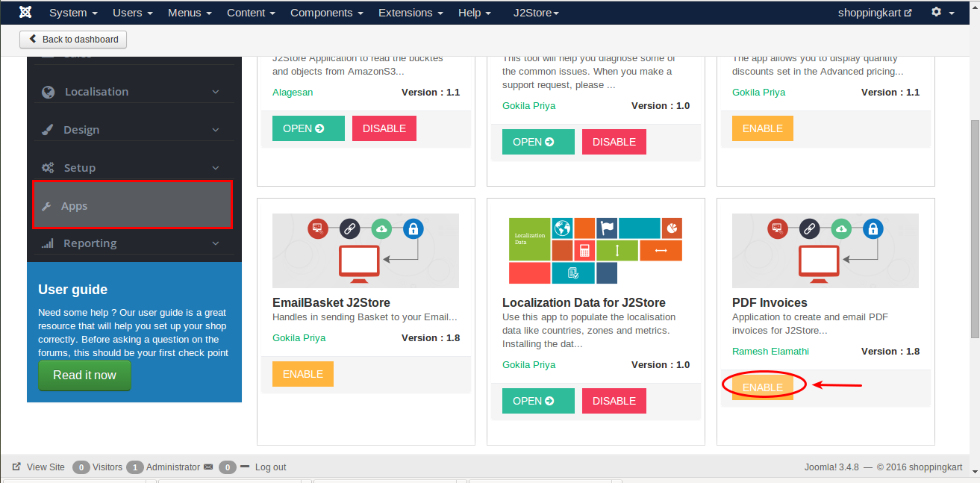This screenshot has height=483, width=980.
Task: Disable the app by Alagesan
Action: tap(384, 128)
